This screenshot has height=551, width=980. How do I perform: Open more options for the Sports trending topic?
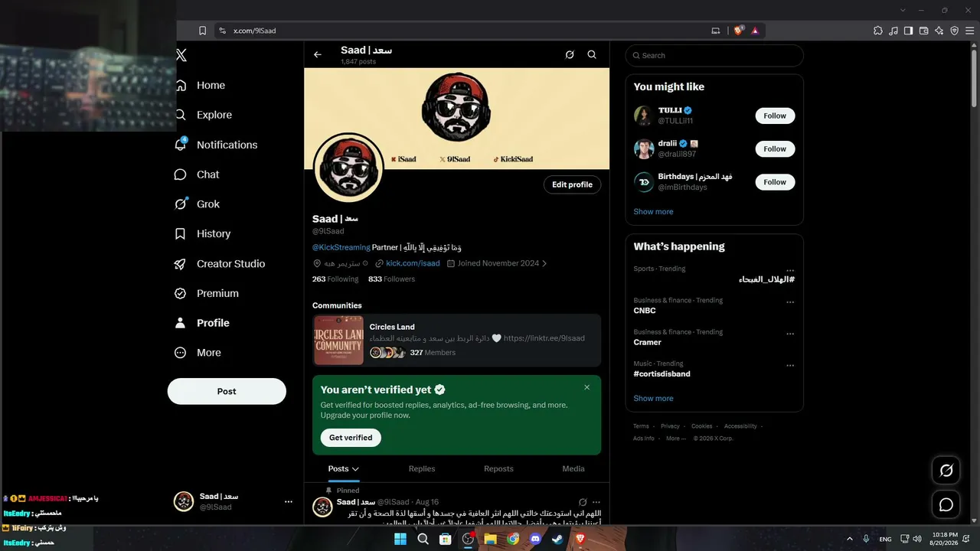pyautogui.click(x=790, y=270)
